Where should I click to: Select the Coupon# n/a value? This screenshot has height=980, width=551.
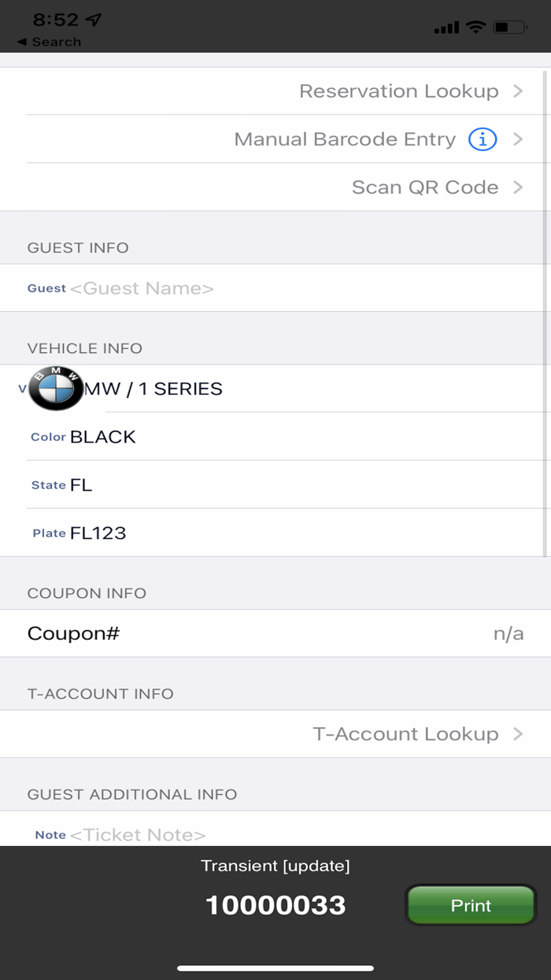tap(508, 633)
